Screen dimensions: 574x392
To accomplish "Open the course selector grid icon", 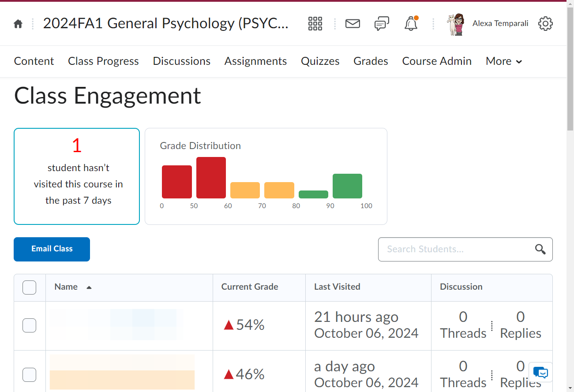I will [315, 24].
